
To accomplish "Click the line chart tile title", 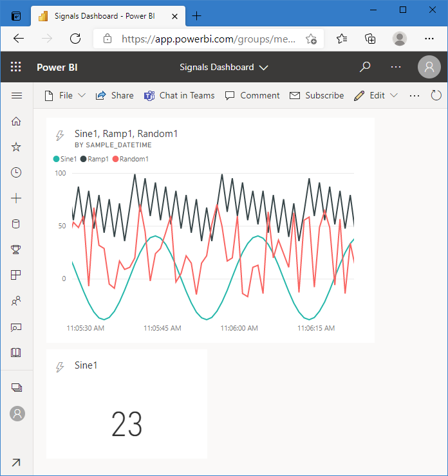I will pos(126,134).
